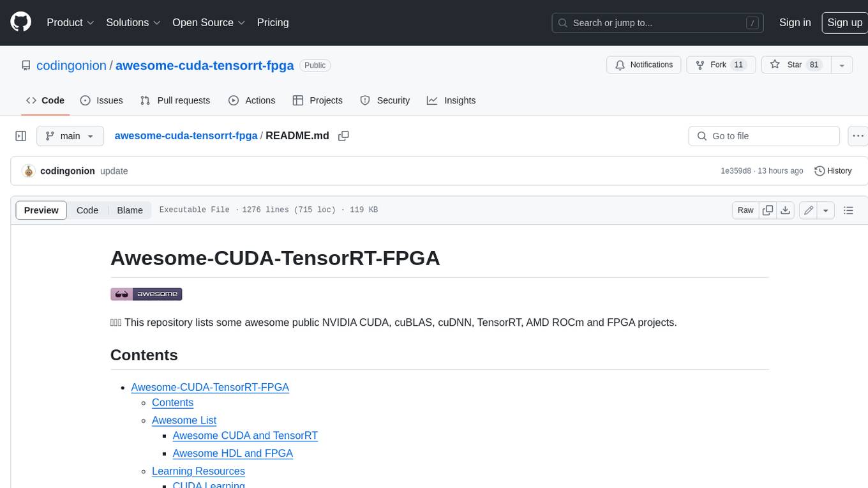This screenshot has height=488, width=868.
Task: Jump to Awesome CUDA and TensorRT section
Action: 245,436
